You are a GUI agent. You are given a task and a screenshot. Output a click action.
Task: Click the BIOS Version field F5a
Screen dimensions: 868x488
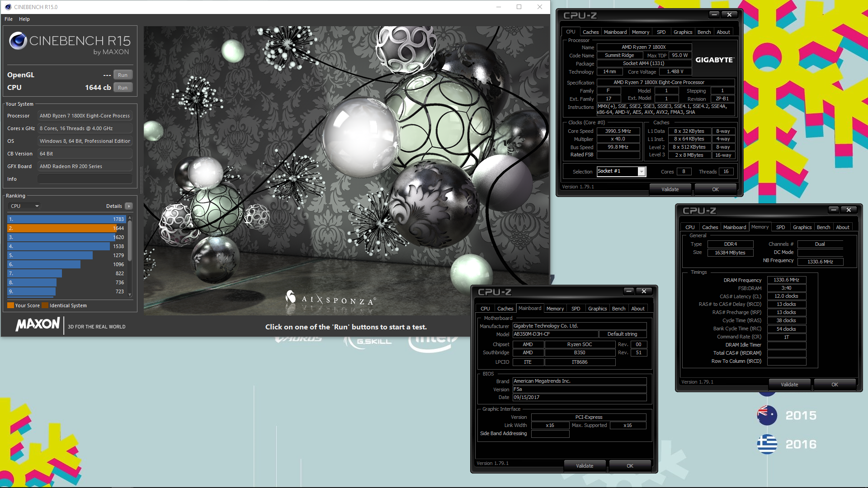(580, 389)
